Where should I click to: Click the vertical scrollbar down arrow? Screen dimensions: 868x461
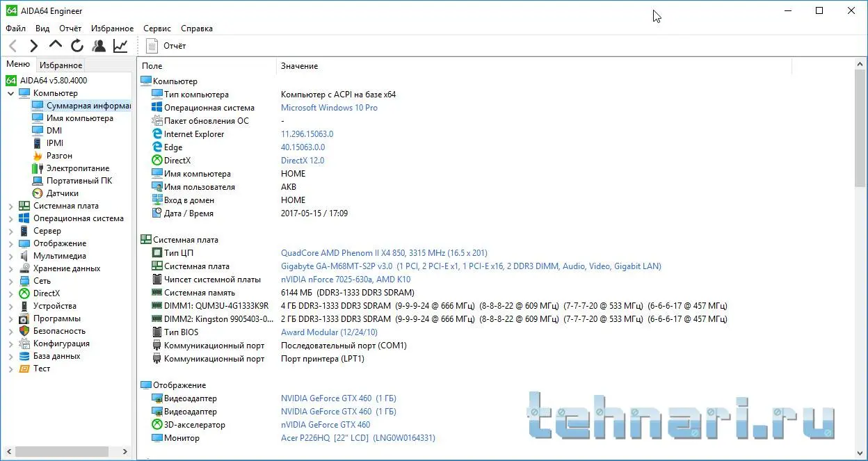pos(860,453)
